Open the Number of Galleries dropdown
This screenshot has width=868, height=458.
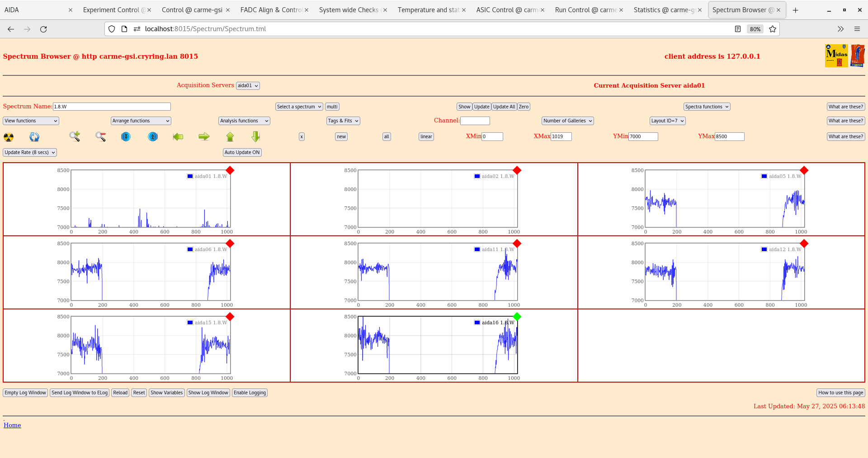(x=567, y=121)
